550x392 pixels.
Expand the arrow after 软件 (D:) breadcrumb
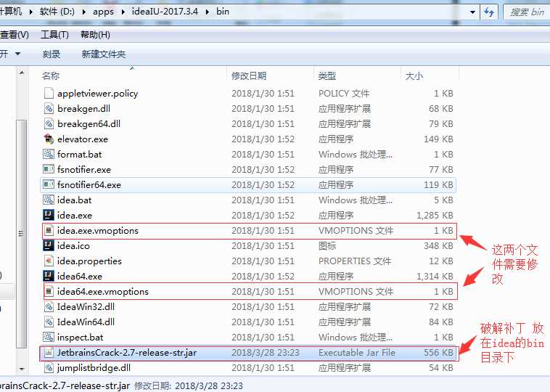[x=84, y=12]
